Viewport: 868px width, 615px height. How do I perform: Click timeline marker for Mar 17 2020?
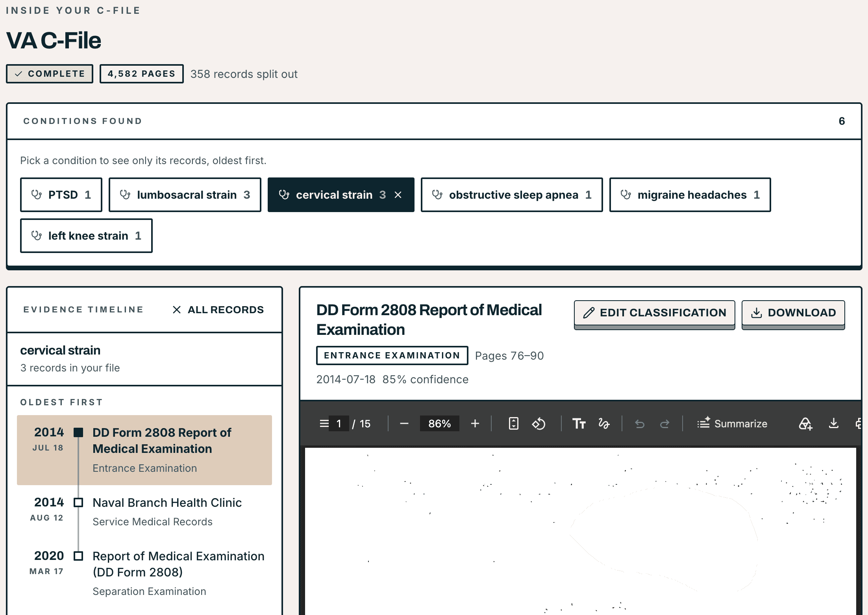click(79, 556)
